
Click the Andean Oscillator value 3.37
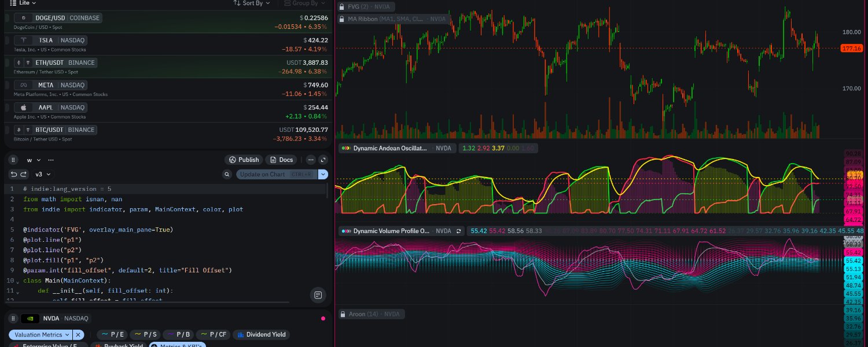click(498, 148)
